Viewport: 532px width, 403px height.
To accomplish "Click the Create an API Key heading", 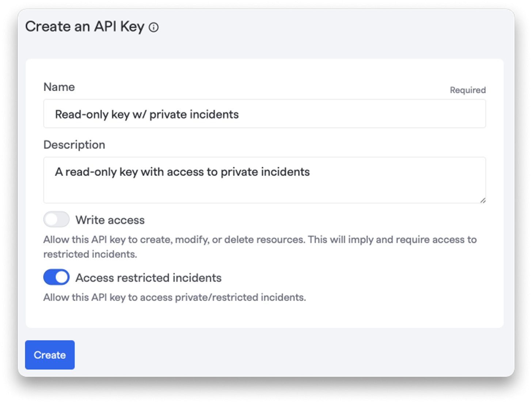I will coord(85,27).
